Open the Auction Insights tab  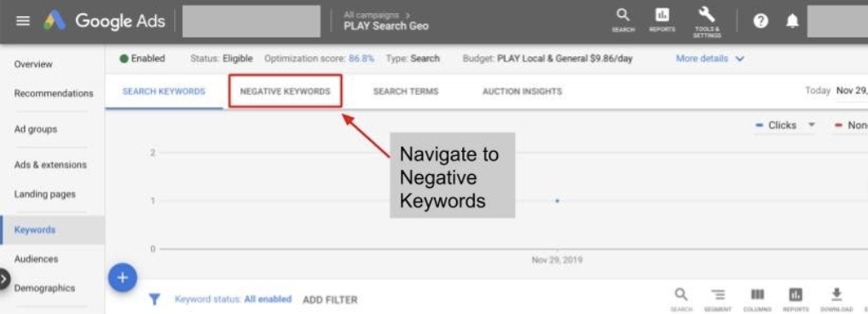click(x=522, y=91)
